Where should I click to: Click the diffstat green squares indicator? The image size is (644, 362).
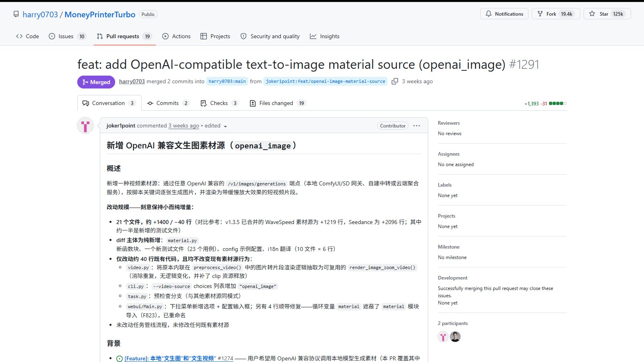pos(557,103)
